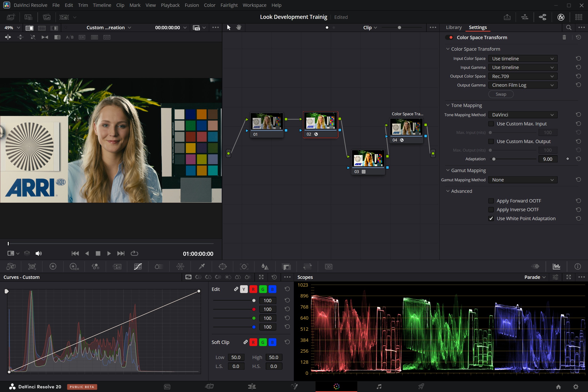This screenshot has height=392, width=588.
Task: Open the Parade scope type dropdown
Action: (535, 277)
